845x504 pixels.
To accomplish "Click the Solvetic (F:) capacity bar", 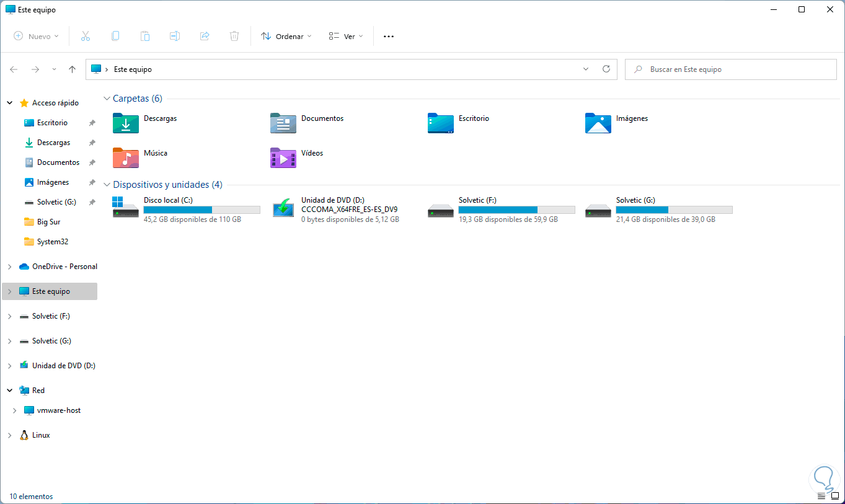I will click(x=516, y=210).
